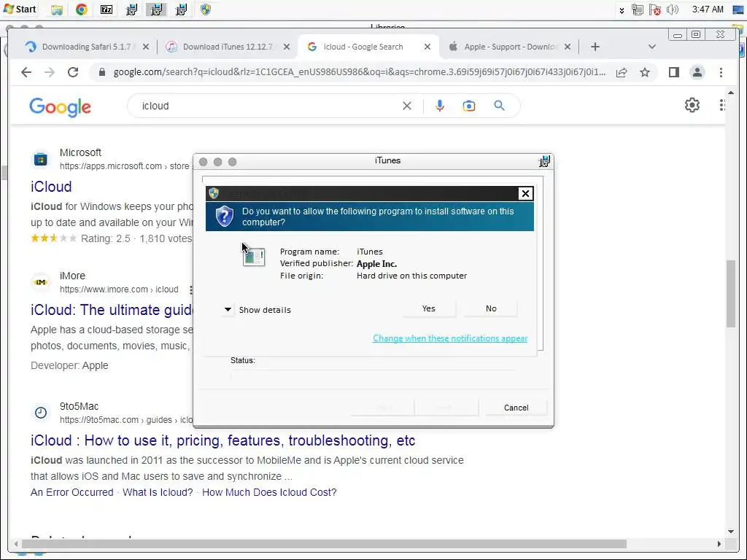Click No in the UAC prompt
Viewport: 747px width, 560px height.
(x=491, y=308)
